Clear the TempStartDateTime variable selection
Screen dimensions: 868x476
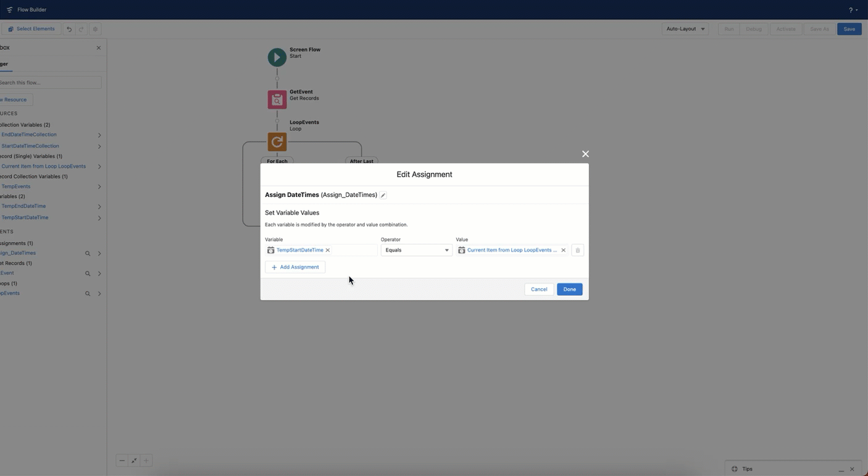(x=328, y=250)
